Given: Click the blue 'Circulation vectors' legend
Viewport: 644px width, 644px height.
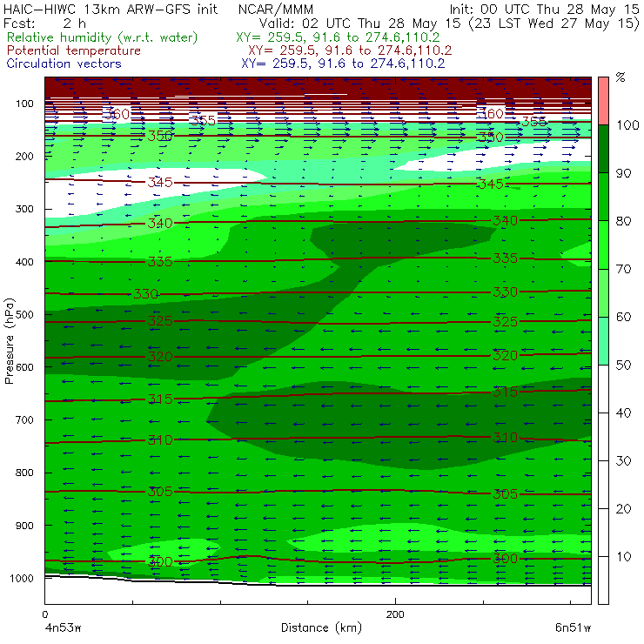Looking at the screenshot, I should click(x=64, y=64).
